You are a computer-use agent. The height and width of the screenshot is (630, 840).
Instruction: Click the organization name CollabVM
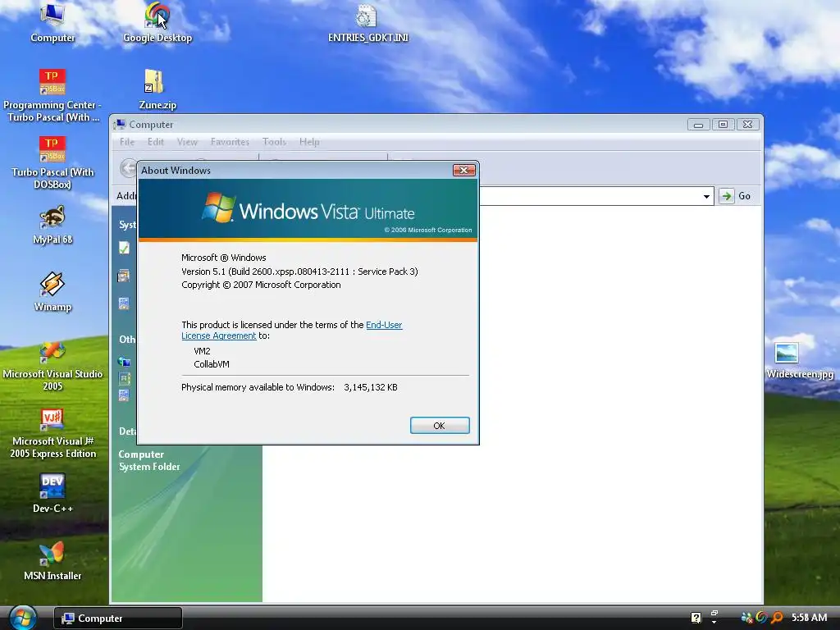coord(212,364)
